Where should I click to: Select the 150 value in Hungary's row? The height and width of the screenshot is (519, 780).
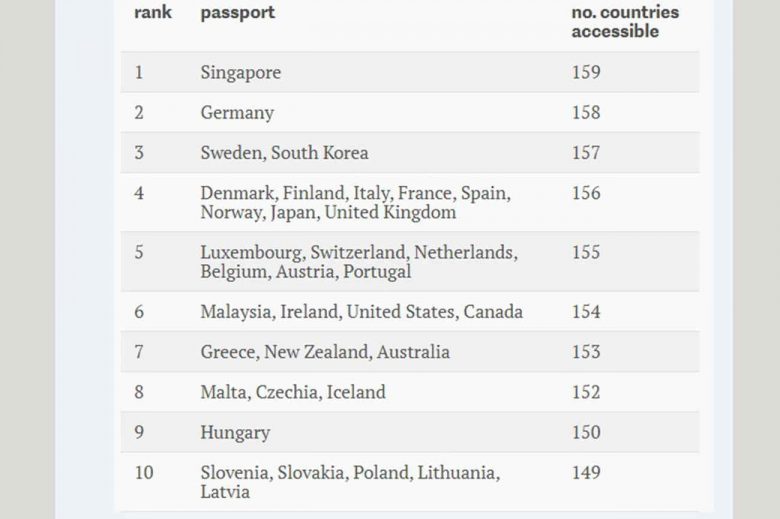[x=586, y=432]
